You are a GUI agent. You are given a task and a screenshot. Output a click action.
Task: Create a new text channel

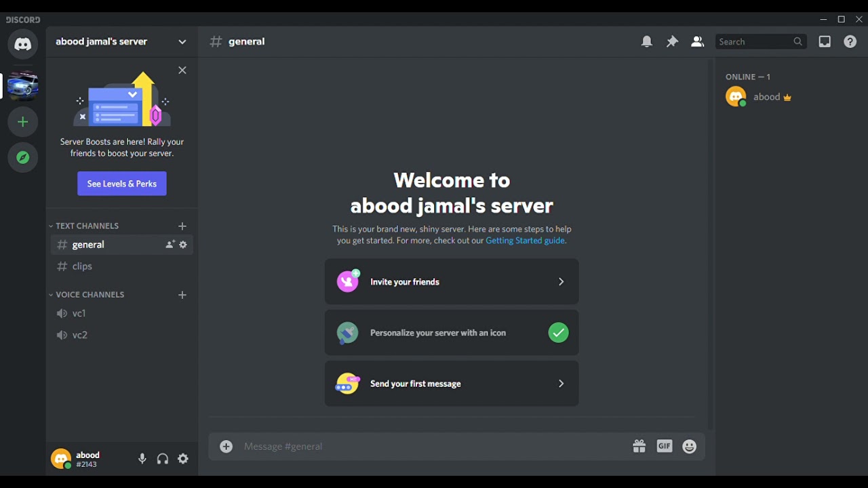click(x=182, y=226)
